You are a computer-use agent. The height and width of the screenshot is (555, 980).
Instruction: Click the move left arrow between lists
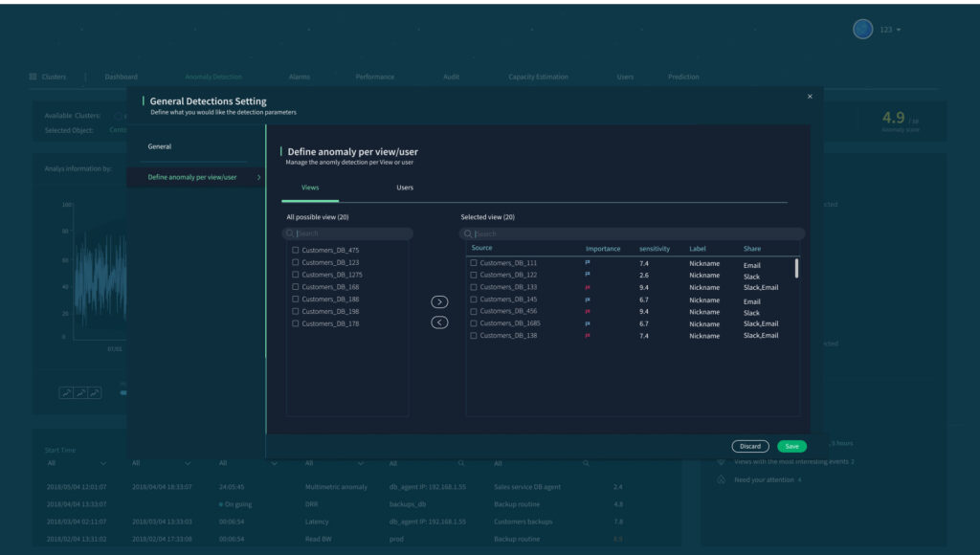pyautogui.click(x=439, y=322)
